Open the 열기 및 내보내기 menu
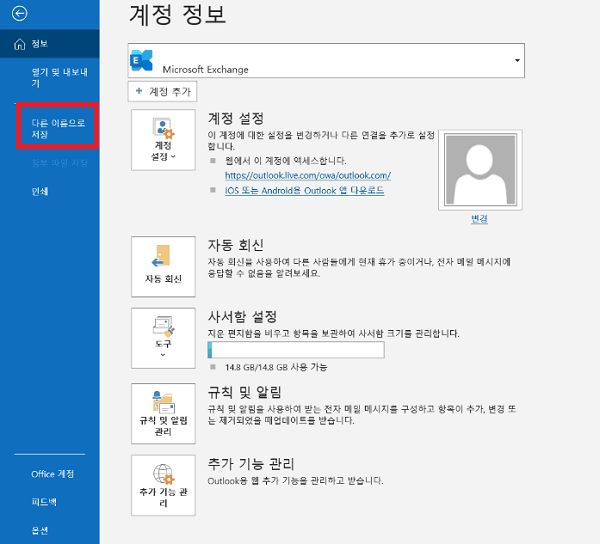This screenshot has height=544, width=600. tap(59, 77)
